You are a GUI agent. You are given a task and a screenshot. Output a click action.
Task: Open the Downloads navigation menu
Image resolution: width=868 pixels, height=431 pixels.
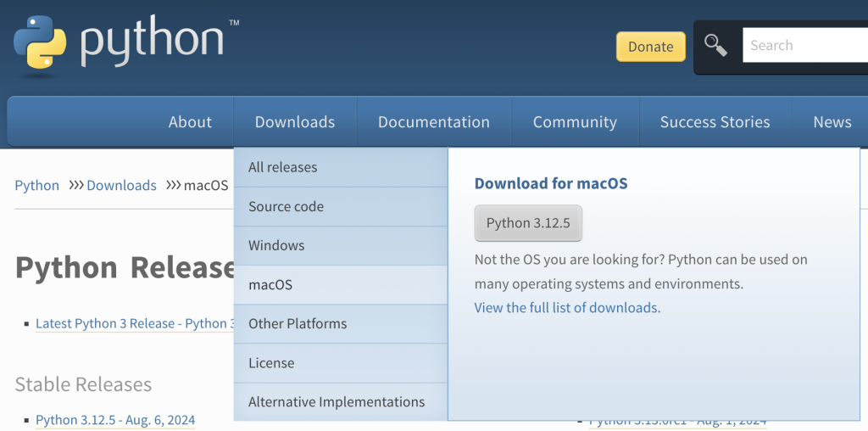[x=295, y=122]
